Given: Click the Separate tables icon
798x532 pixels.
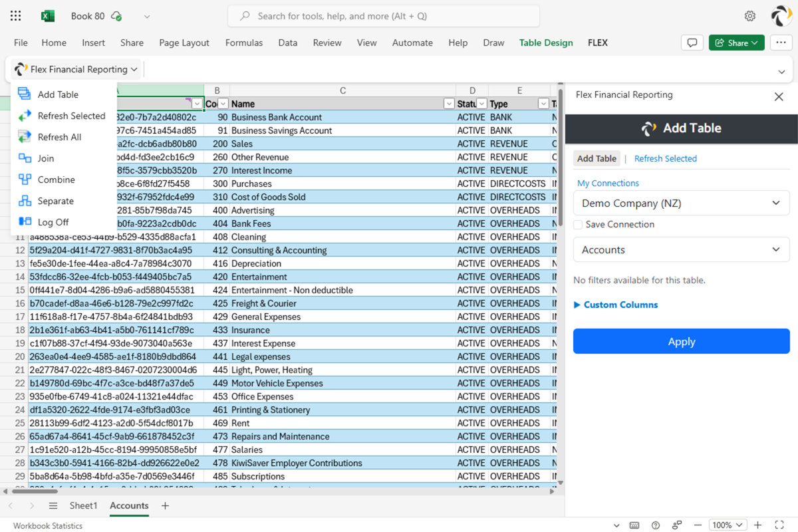Looking at the screenshot, I should [24, 201].
